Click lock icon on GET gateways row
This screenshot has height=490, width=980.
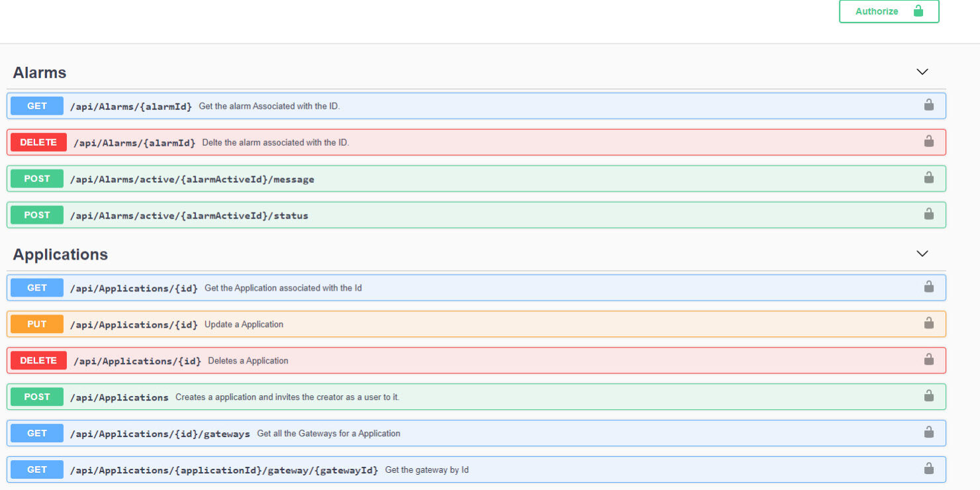pyautogui.click(x=928, y=433)
